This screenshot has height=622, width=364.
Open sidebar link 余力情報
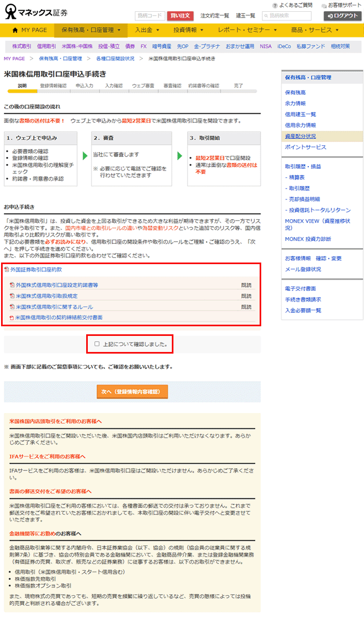[x=295, y=103]
